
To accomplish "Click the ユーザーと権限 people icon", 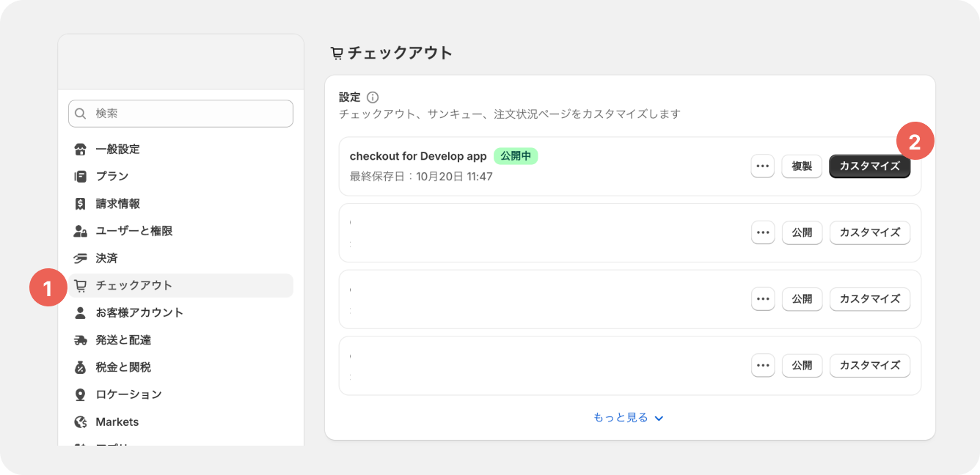I will (81, 231).
